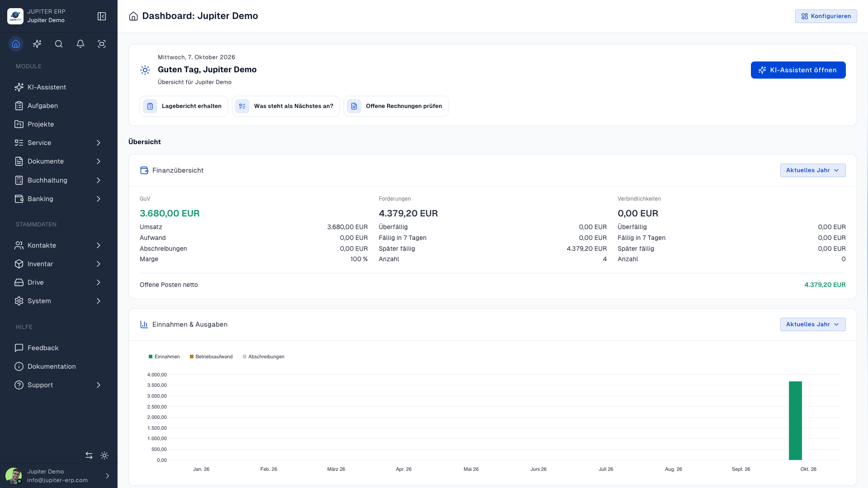Click the Einnahmen & Ausgaben chart icon
Image resolution: width=868 pixels, height=488 pixels.
[144, 324]
